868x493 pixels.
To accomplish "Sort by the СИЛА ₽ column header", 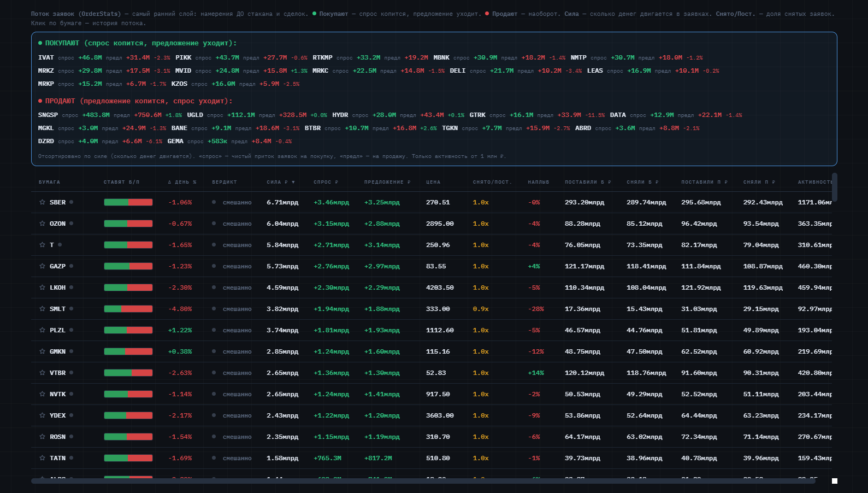I will (x=281, y=182).
